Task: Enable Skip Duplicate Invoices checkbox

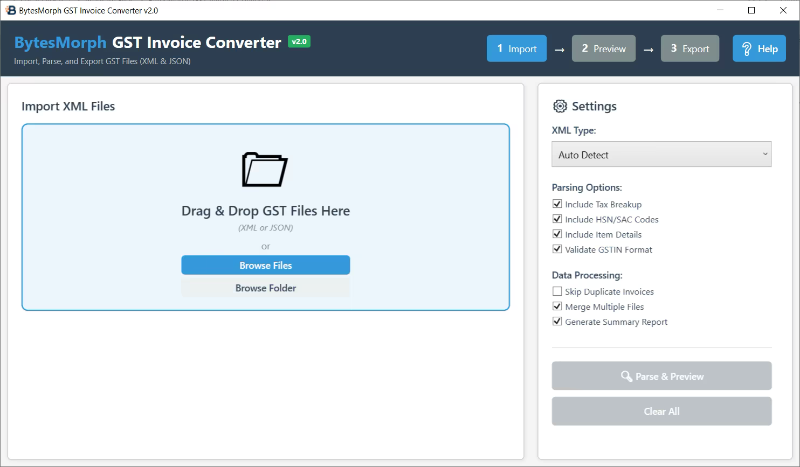Action: (557, 291)
